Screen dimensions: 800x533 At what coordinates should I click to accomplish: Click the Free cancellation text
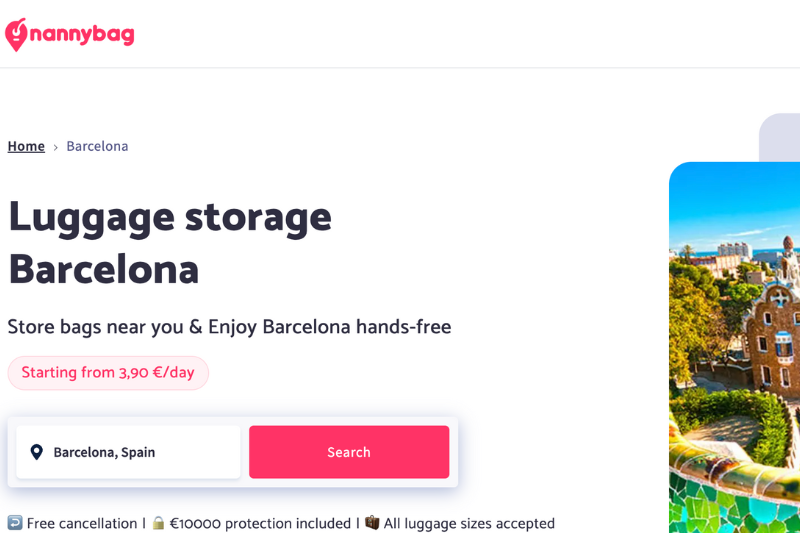[x=82, y=523]
